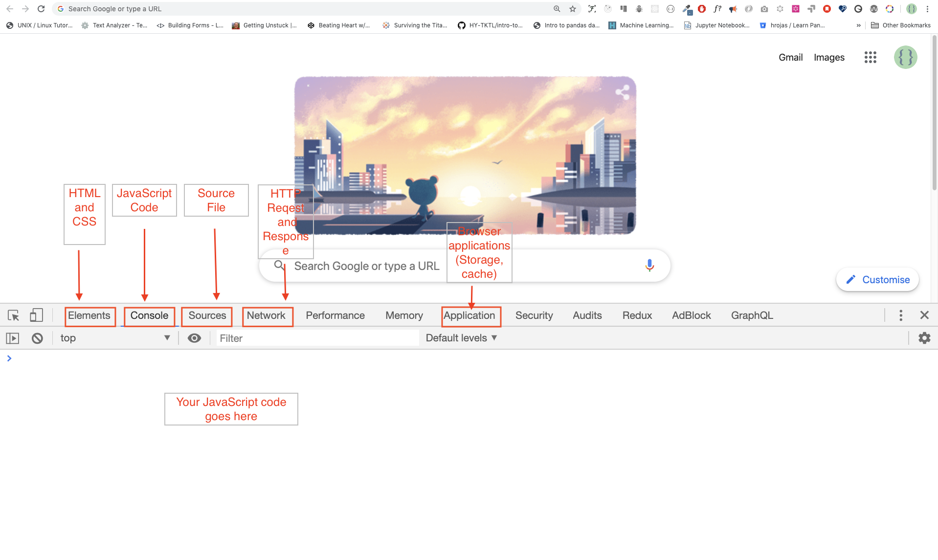This screenshot has width=938, height=560.
Task: Open the Default levels dropdown
Action: [461, 338]
